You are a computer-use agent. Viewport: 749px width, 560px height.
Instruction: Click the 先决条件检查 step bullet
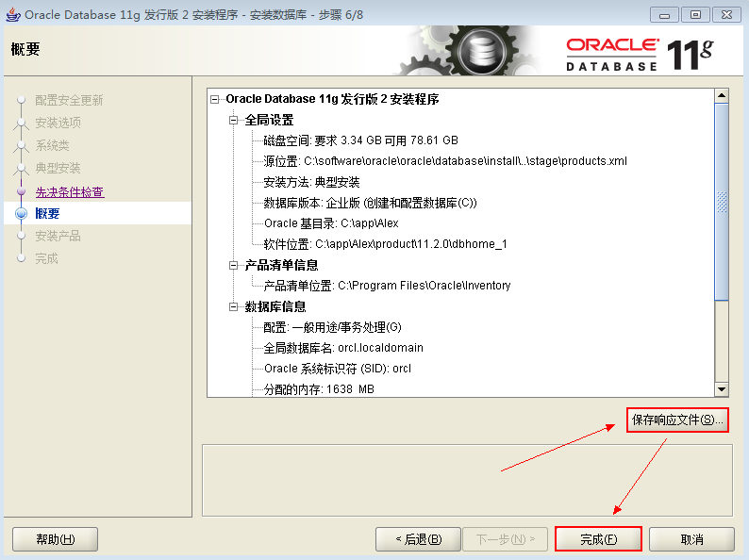pyautogui.click(x=21, y=191)
